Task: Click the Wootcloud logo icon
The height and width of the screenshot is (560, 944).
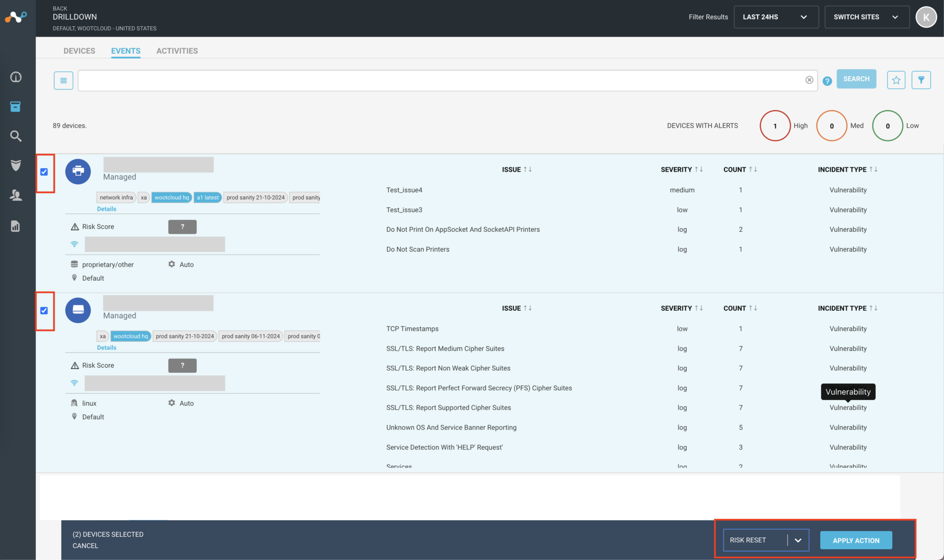Action: [x=16, y=18]
